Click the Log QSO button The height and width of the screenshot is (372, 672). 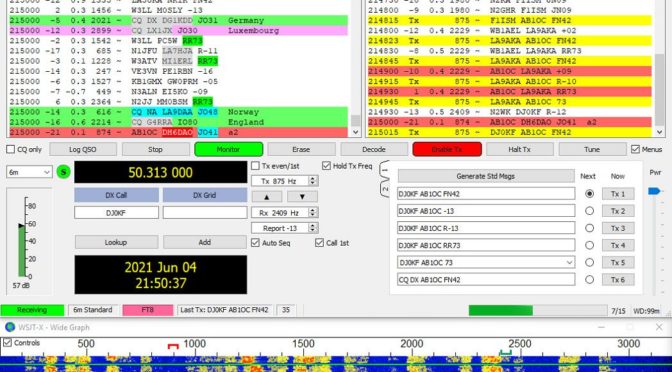(83, 150)
